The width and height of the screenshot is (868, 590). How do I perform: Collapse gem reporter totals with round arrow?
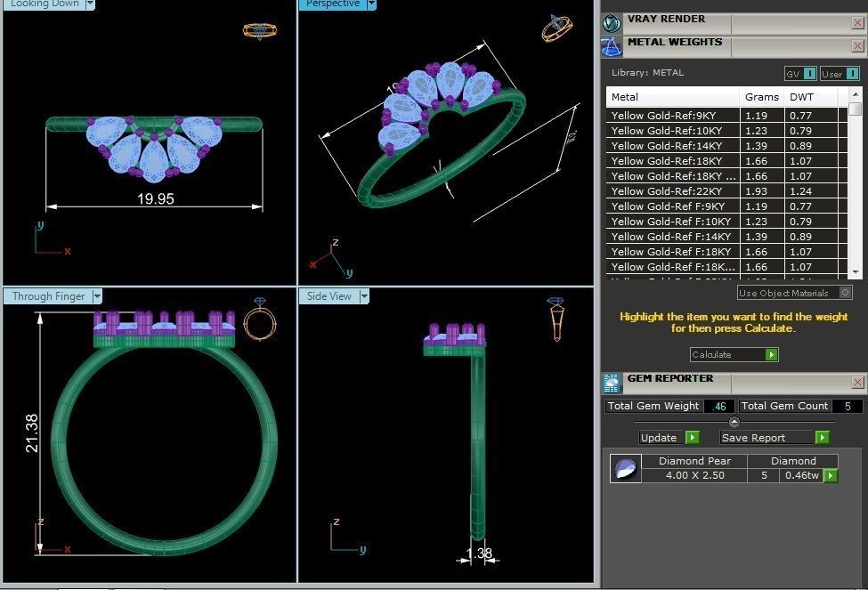click(734, 422)
